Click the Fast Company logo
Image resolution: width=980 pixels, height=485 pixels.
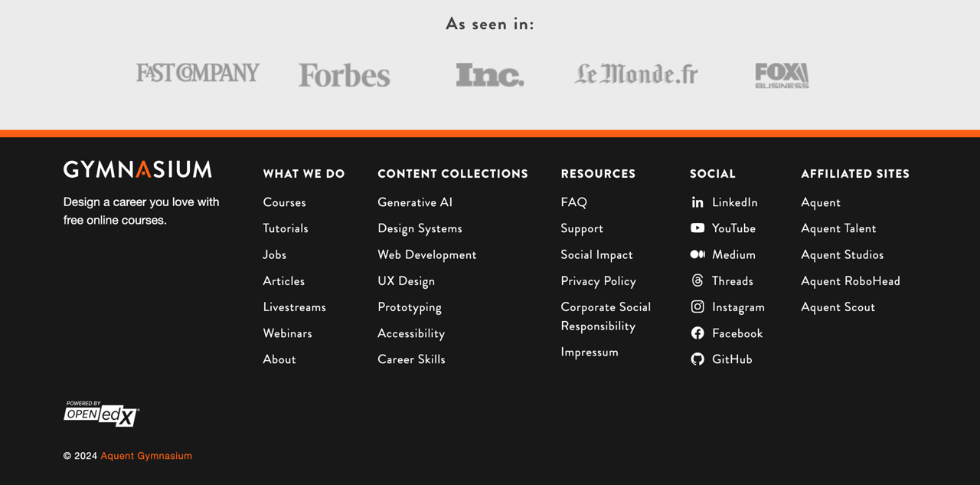tap(198, 73)
